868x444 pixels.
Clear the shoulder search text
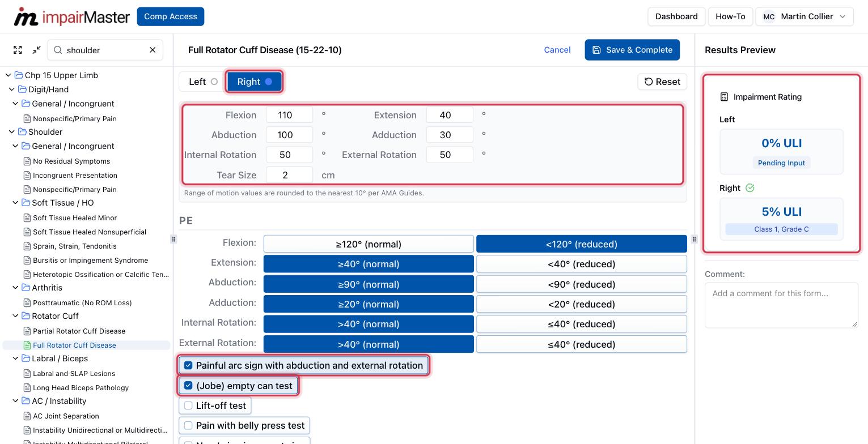coord(153,50)
